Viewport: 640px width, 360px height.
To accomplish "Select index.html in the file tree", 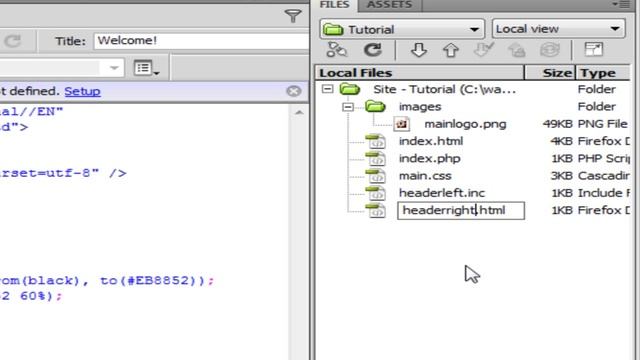I will (x=431, y=141).
